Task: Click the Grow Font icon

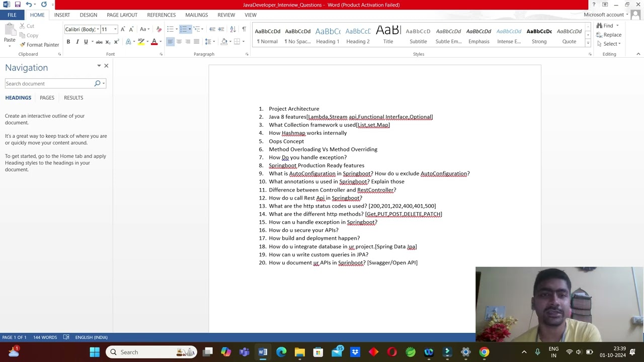Action: coord(123,29)
